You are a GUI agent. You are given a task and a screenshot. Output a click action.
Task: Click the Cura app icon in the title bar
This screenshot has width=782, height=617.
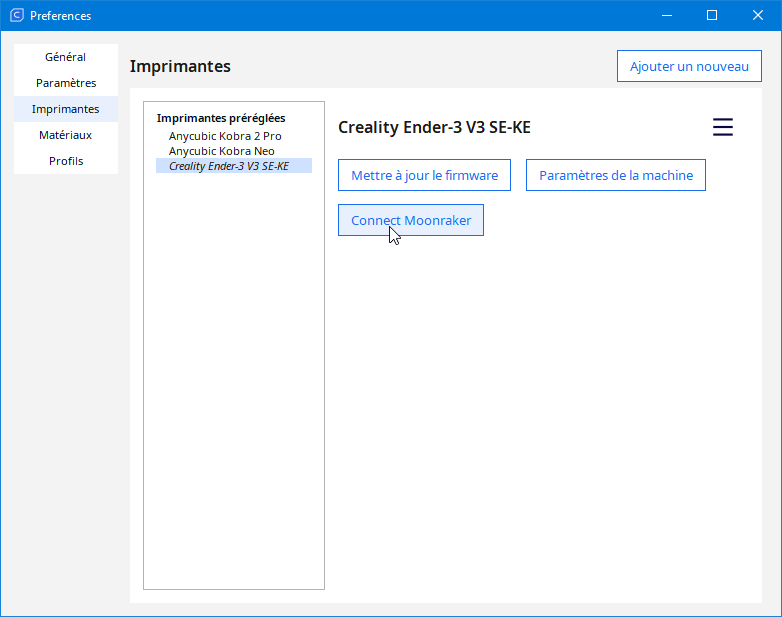click(17, 15)
